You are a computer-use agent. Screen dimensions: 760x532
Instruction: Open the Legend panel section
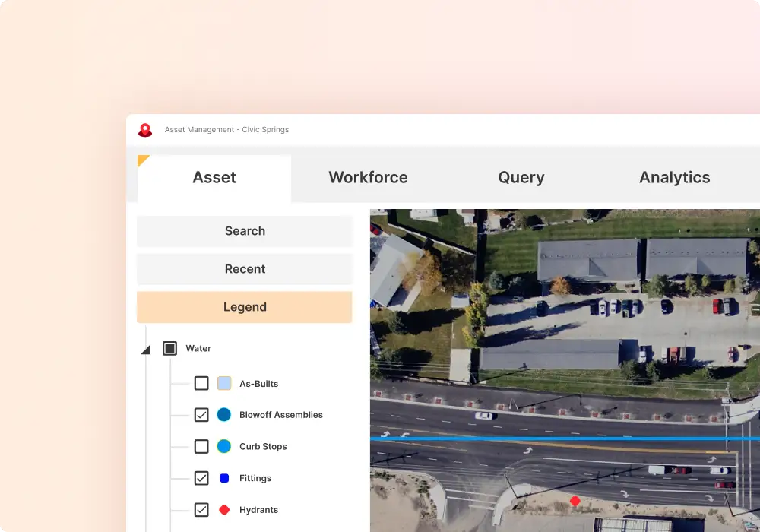(245, 307)
